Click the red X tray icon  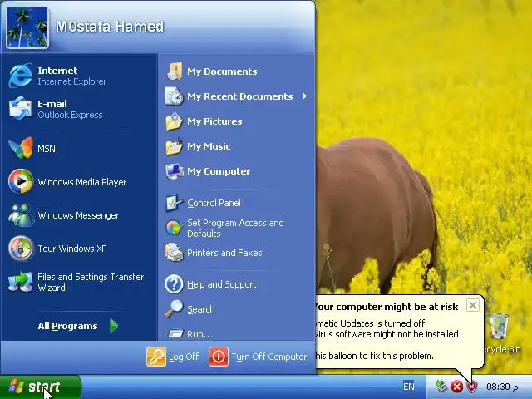(x=457, y=387)
